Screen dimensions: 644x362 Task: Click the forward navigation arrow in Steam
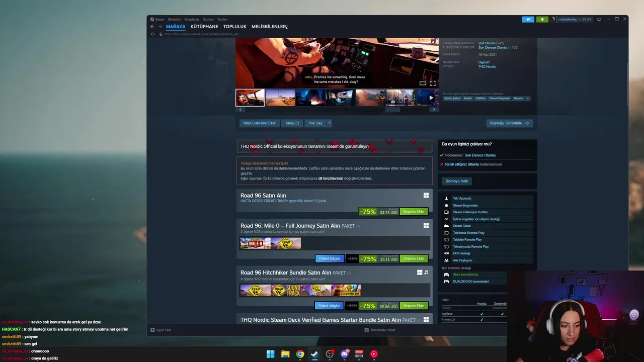tap(160, 27)
